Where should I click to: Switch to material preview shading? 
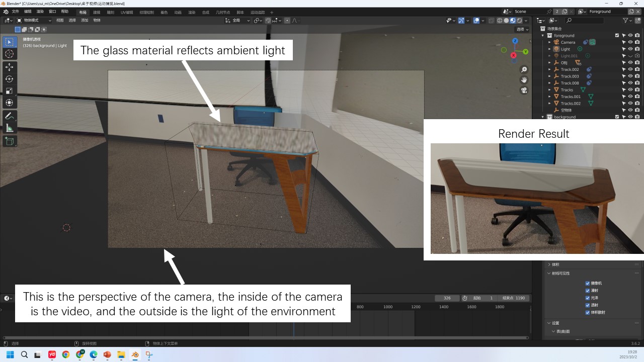point(513,21)
